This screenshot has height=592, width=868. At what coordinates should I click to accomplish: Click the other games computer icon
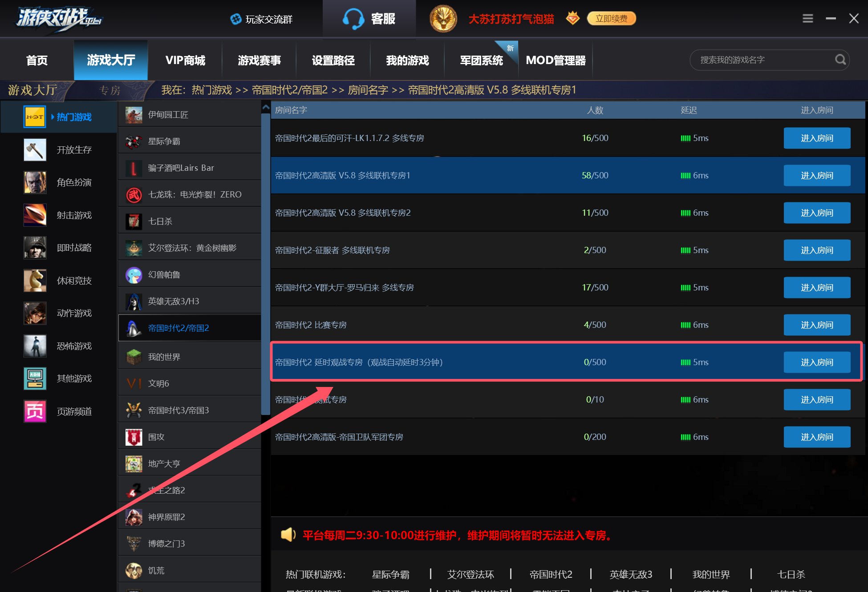[35, 379]
